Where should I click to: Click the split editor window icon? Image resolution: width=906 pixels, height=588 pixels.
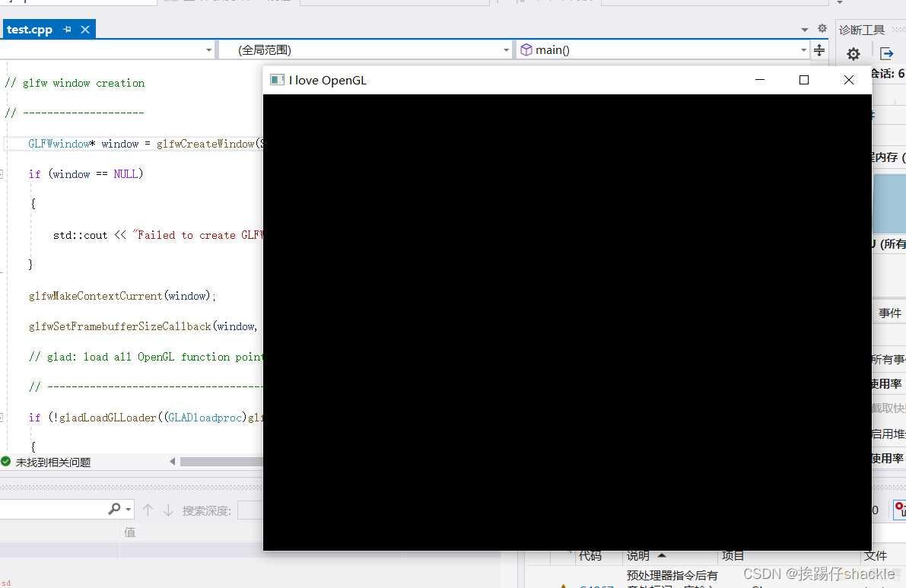tap(819, 50)
